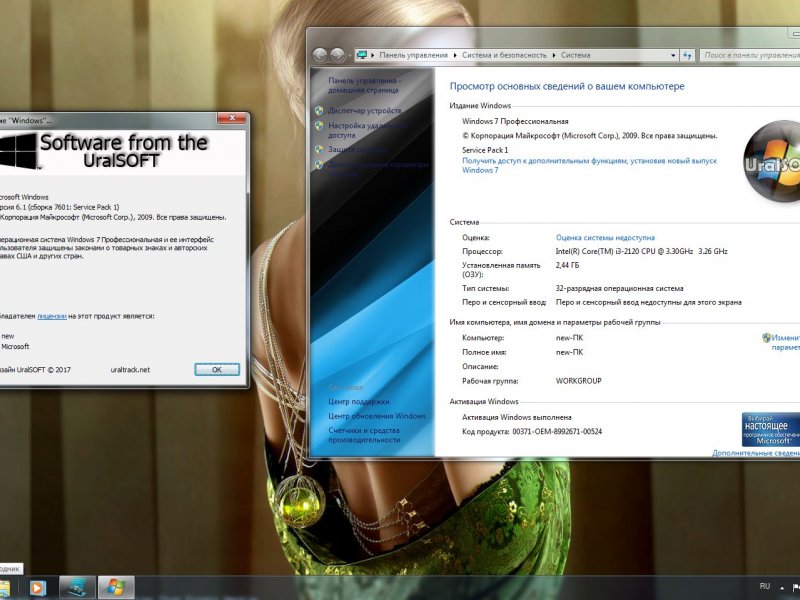Screen dimensions: 800x600
Task: Open the Диспетчер устройств sidebar link
Action: (x=365, y=110)
